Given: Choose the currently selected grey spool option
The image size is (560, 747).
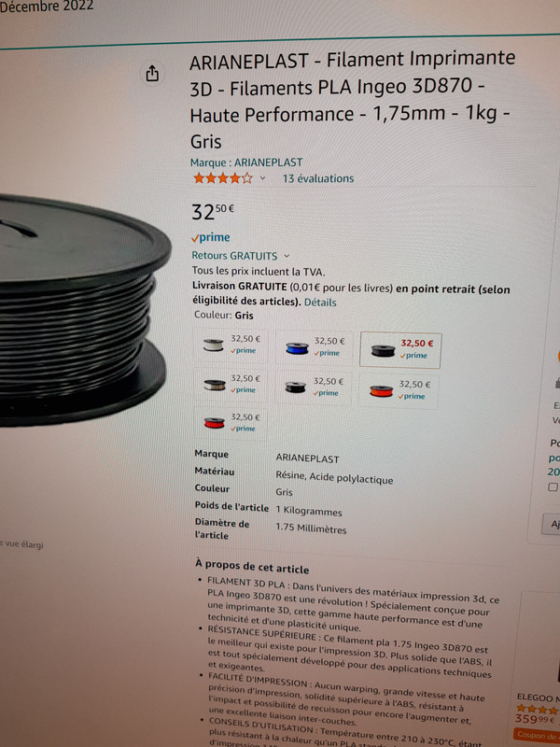Looking at the screenshot, I should (x=400, y=350).
